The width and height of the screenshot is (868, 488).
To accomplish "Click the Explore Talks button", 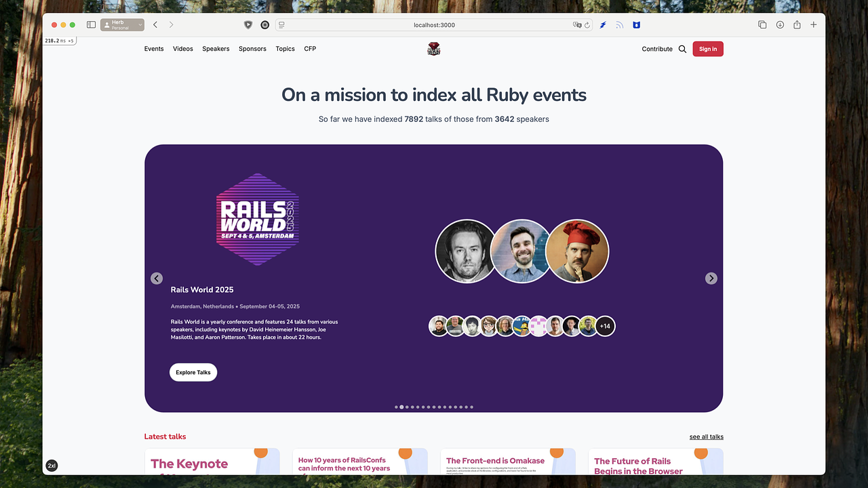I will pyautogui.click(x=193, y=372).
